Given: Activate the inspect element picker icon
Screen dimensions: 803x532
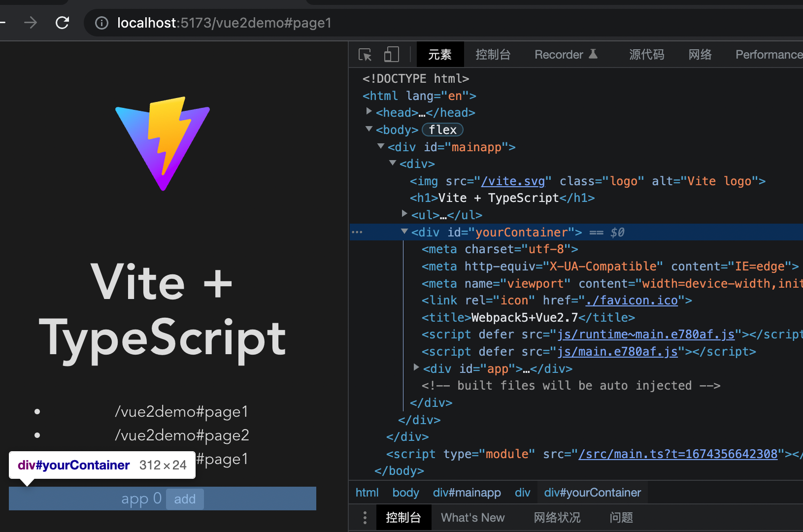Looking at the screenshot, I should pos(365,55).
